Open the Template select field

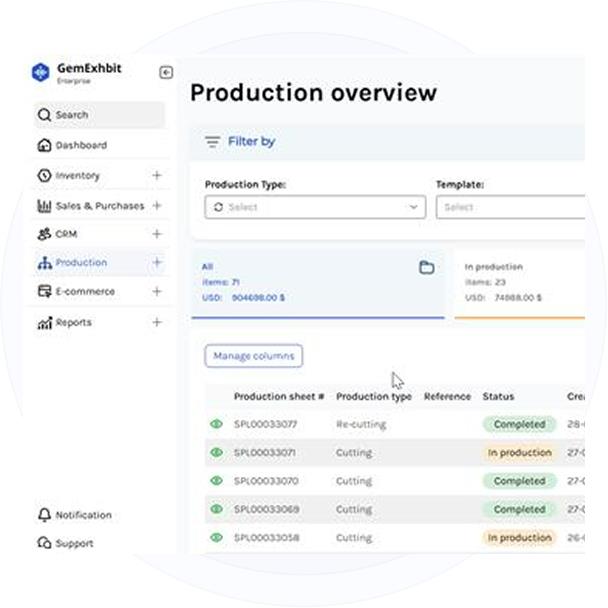click(x=510, y=207)
